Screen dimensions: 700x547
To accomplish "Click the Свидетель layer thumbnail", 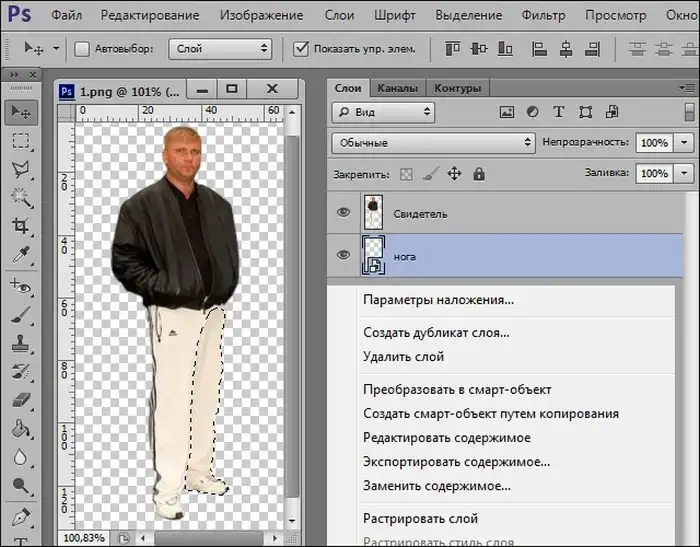I will [x=375, y=212].
